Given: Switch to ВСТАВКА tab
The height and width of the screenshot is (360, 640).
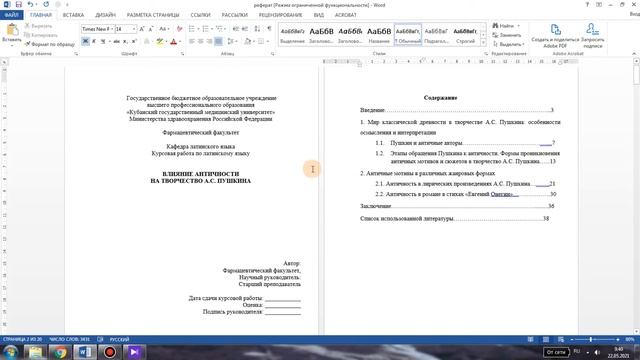Looking at the screenshot, I should [73, 15].
